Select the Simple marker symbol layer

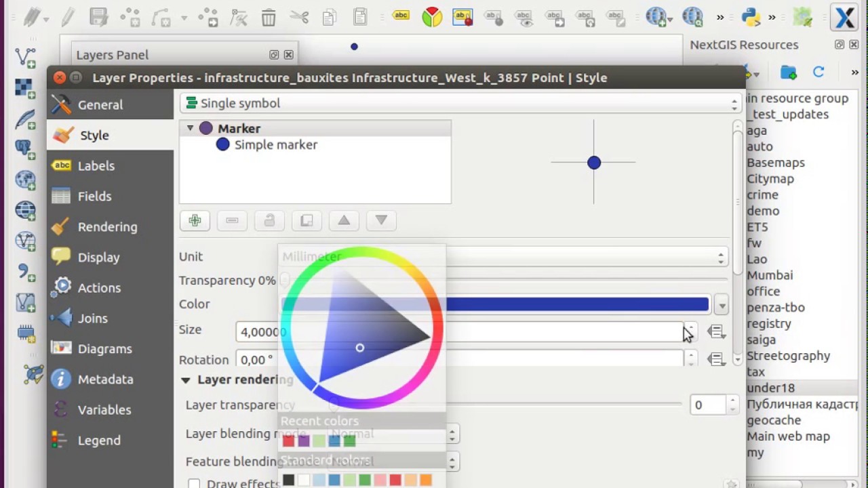(275, 144)
